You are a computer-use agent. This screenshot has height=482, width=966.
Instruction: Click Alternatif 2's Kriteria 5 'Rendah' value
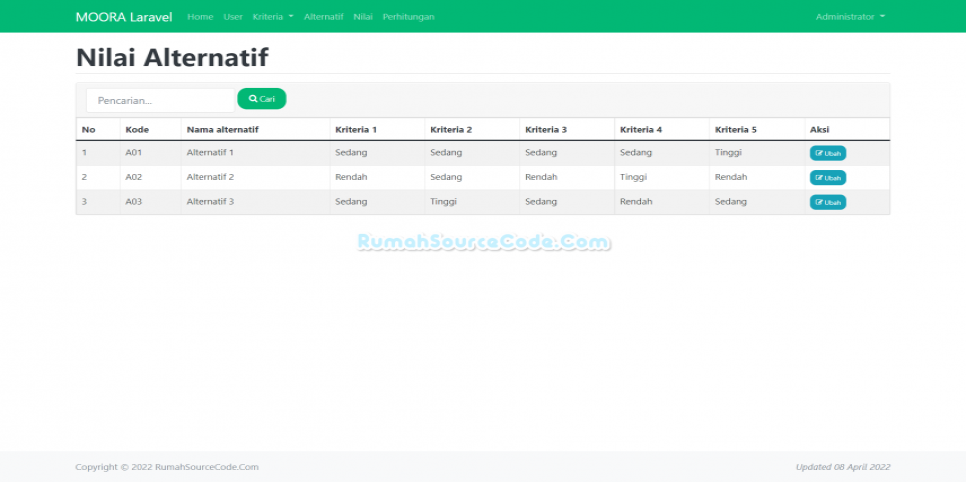(731, 177)
